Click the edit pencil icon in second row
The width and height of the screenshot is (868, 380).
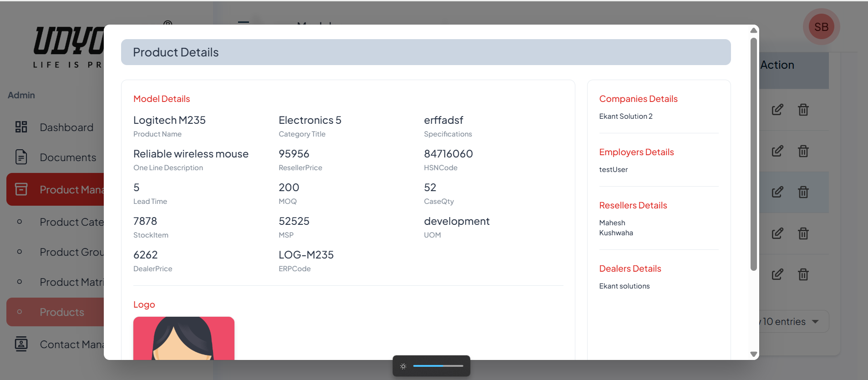tap(777, 151)
